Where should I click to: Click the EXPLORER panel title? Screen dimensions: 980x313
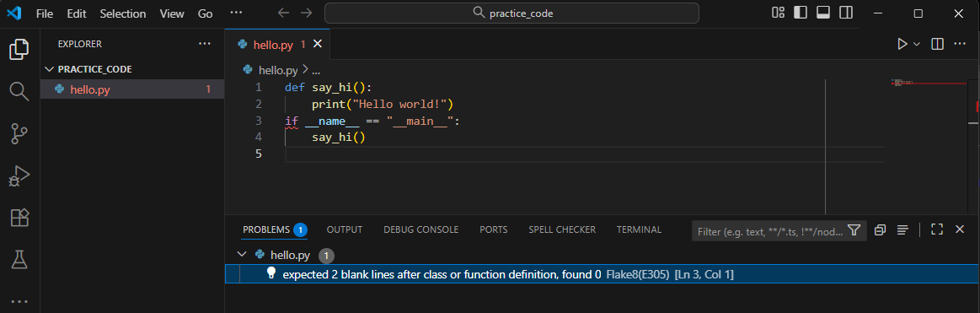(x=80, y=44)
